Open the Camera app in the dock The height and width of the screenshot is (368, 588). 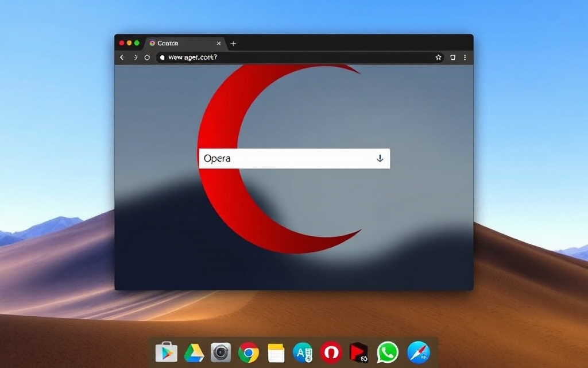(221, 352)
